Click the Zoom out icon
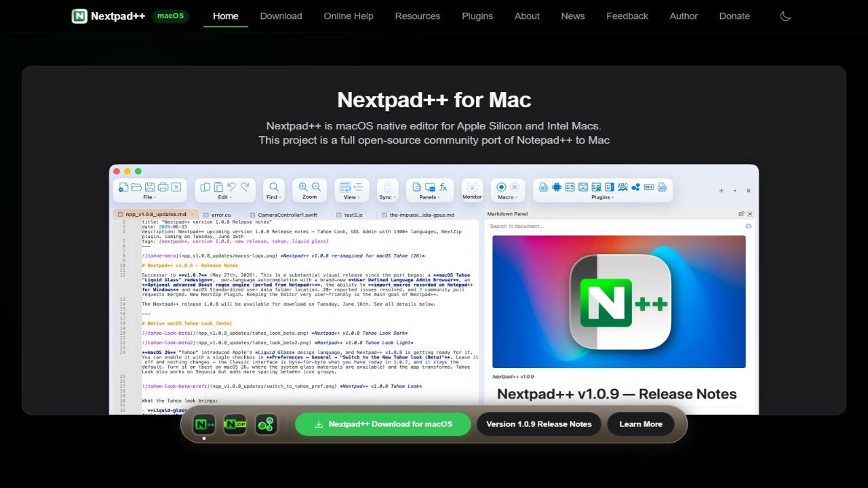 pos(316,187)
